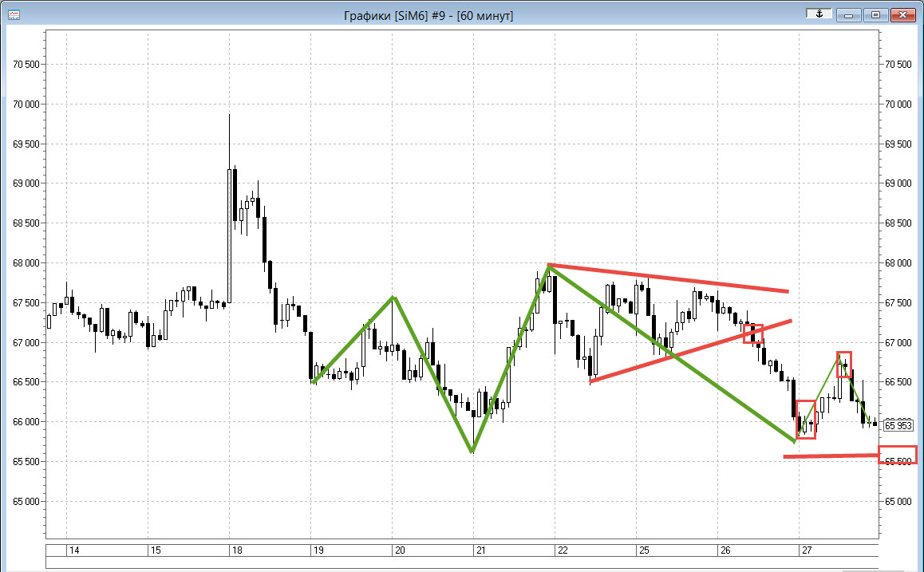Click 70 500 on the left price axis
Viewport: 924px width, 572px height.
[x=26, y=64]
